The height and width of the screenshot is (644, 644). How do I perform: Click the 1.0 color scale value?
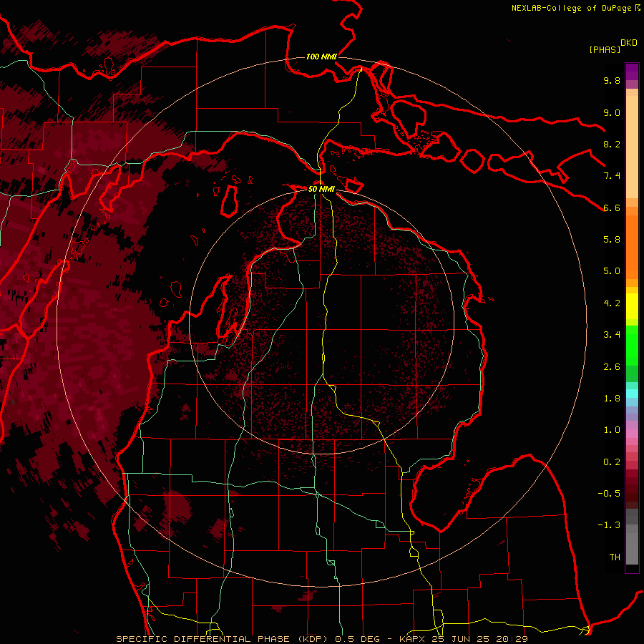click(x=612, y=430)
